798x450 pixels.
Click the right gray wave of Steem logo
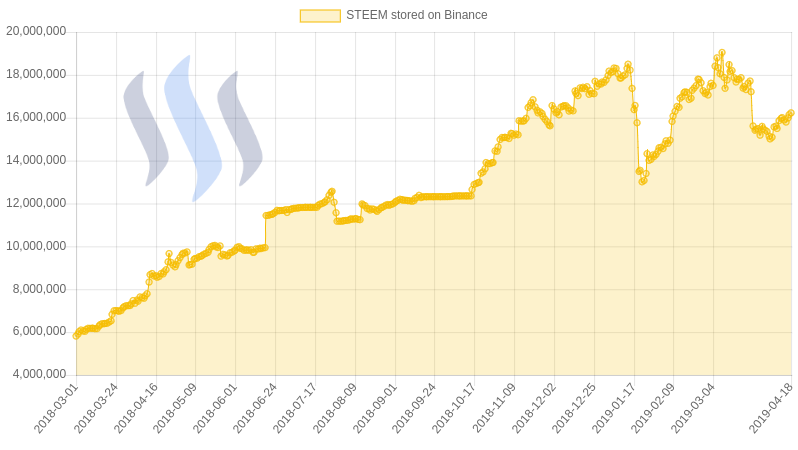pos(240,128)
